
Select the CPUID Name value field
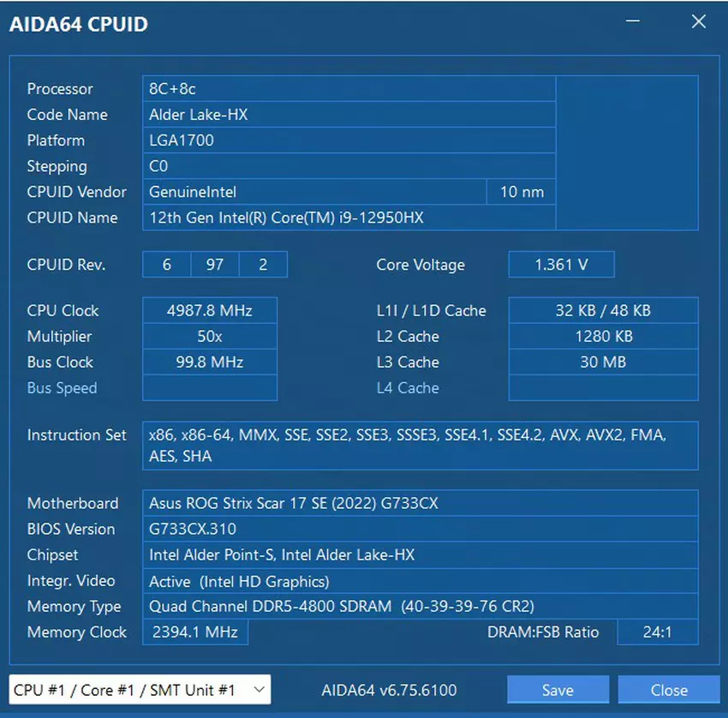[348, 218]
